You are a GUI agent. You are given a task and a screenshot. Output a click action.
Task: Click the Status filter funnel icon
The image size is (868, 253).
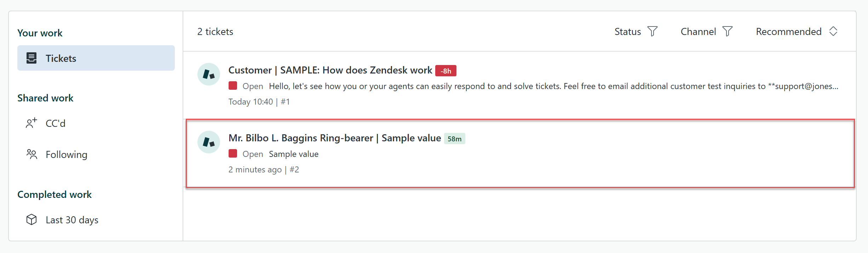[653, 31]
